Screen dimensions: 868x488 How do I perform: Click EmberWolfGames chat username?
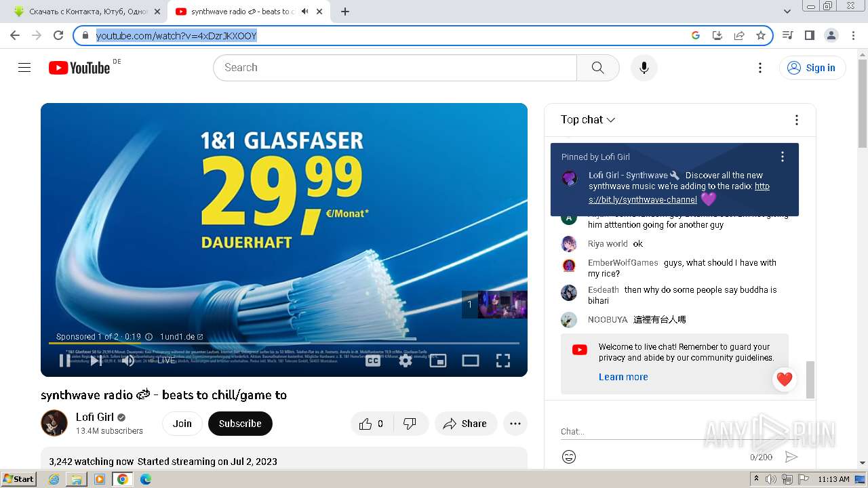pyautogui.click(x=623, y=263)
